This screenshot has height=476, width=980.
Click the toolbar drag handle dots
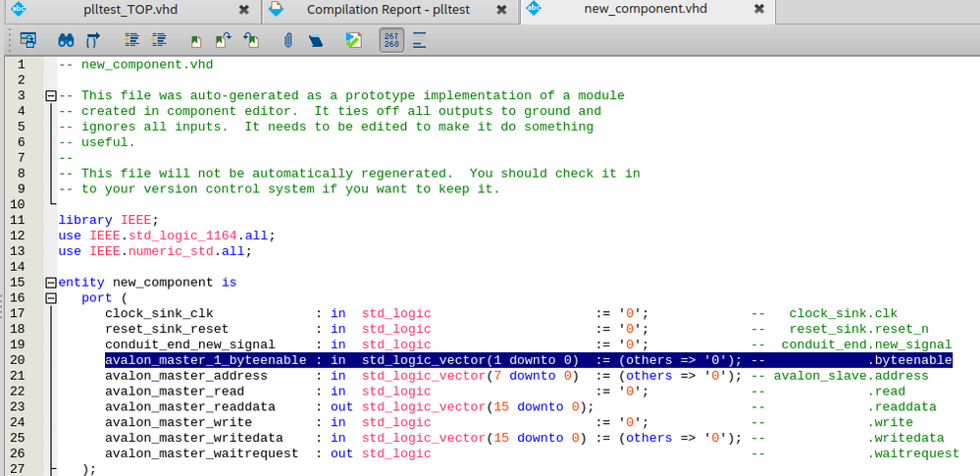tap(10, 40)
